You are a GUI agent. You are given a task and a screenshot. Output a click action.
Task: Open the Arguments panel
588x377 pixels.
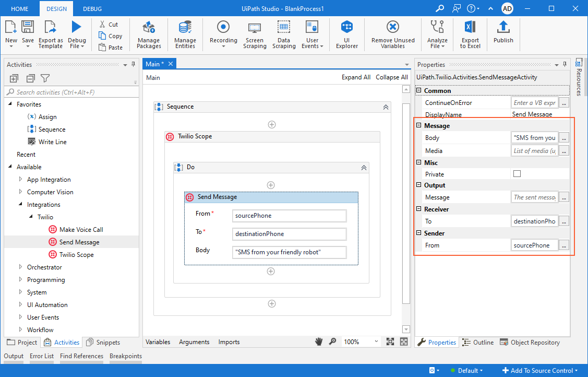tap(194, 341)
